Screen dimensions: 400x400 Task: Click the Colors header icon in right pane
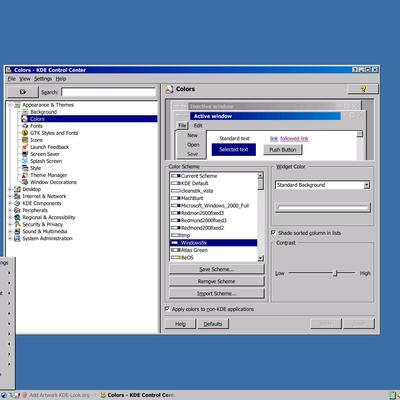click(170, 89)
